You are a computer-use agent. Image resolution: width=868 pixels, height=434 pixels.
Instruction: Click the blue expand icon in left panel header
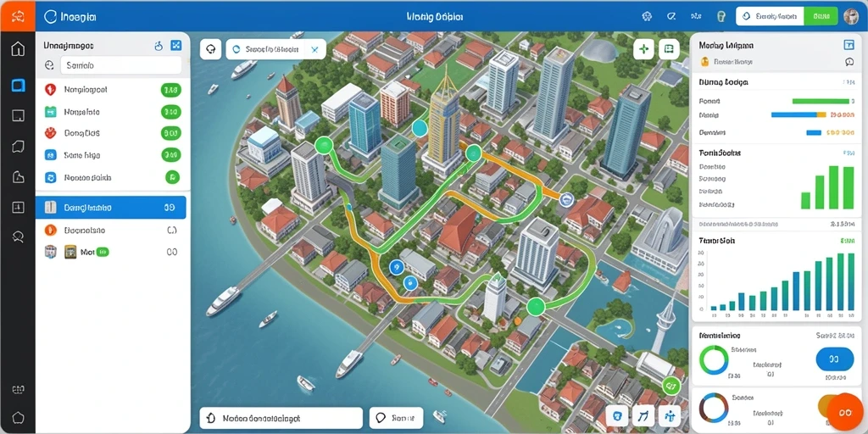(x=176, y=46)
